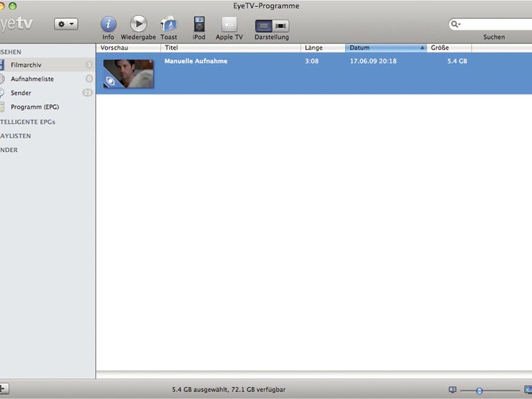
Task: Expand the PLAYLISTEN sidebar section
Action: tap(15, 135)
